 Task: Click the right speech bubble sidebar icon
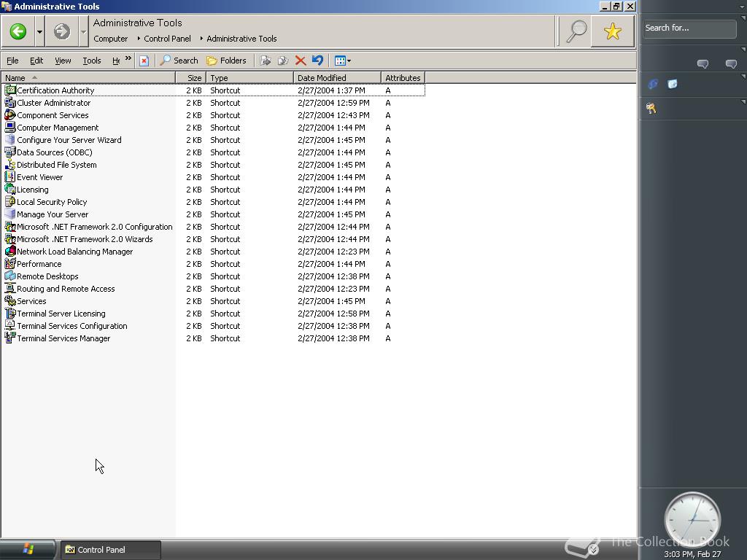point(731,64)
